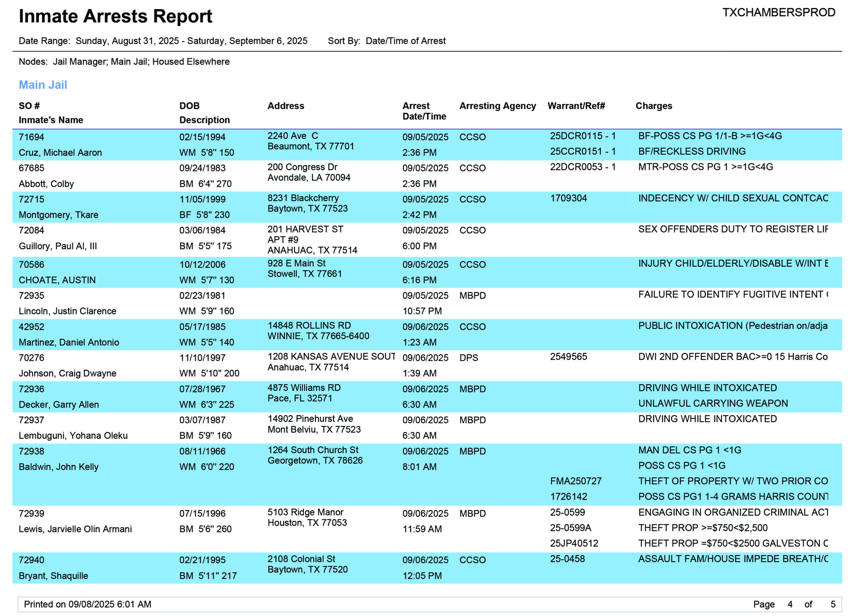Click warrant number 1726142
The height and width of the screenshot is (616, 855).
568,496
